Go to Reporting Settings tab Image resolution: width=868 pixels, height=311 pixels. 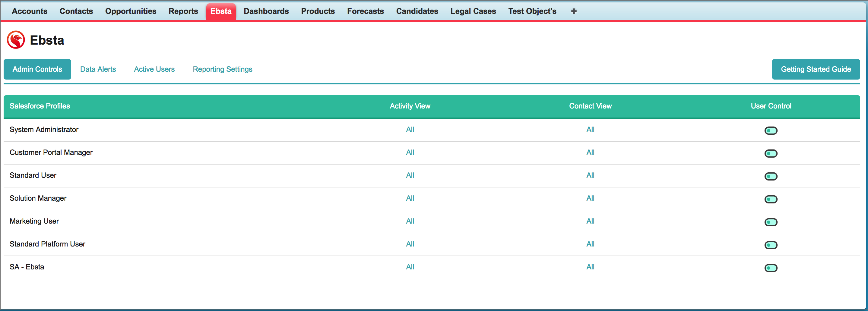point(222,69)
